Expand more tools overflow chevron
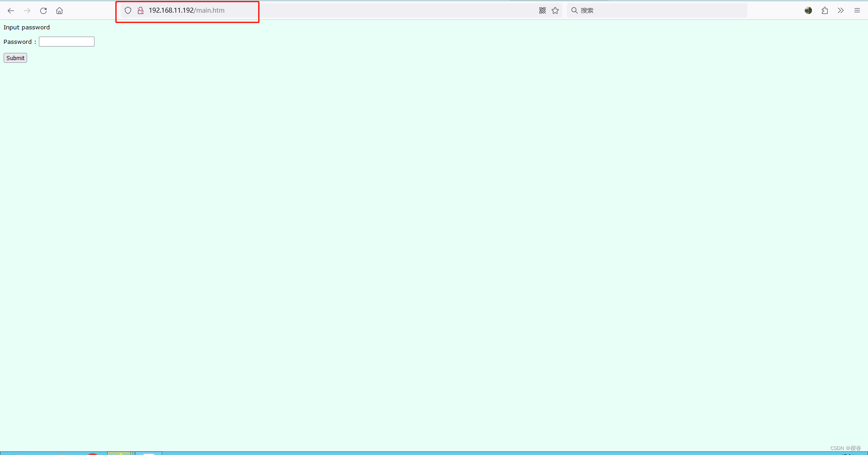The height and width of the screenshot is (455, 868). [x=840, y=10]
